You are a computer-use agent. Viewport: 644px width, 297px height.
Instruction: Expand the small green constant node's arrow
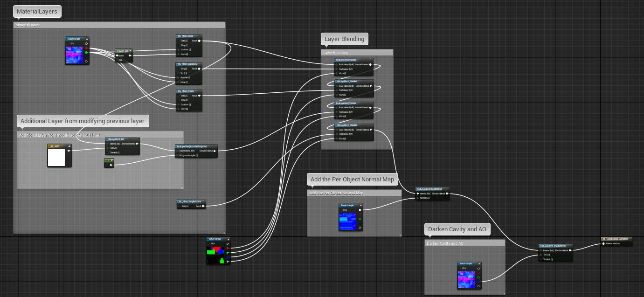(111, 160)
